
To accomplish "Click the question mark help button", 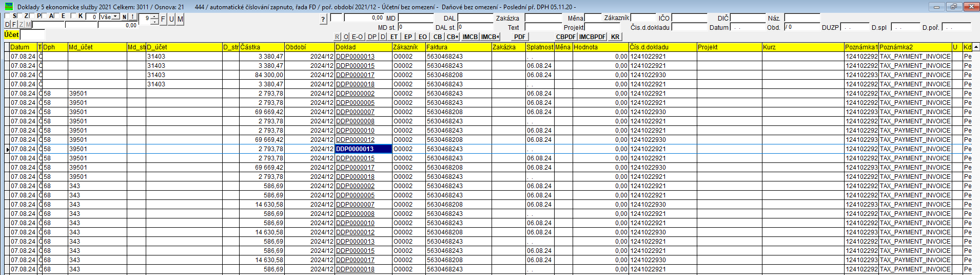I will pos(323,20).
